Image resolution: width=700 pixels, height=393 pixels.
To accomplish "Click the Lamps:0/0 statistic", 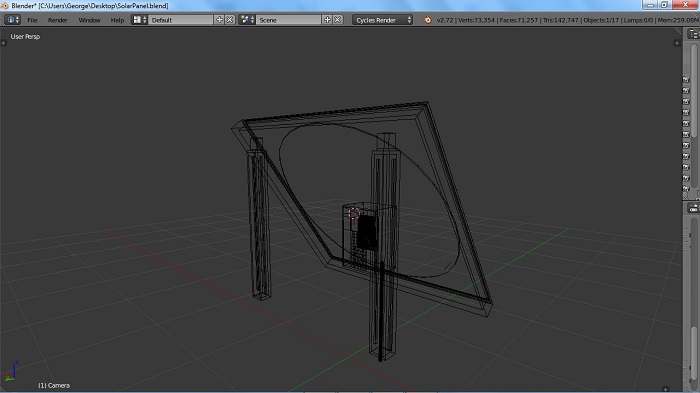I will [638, 20].
